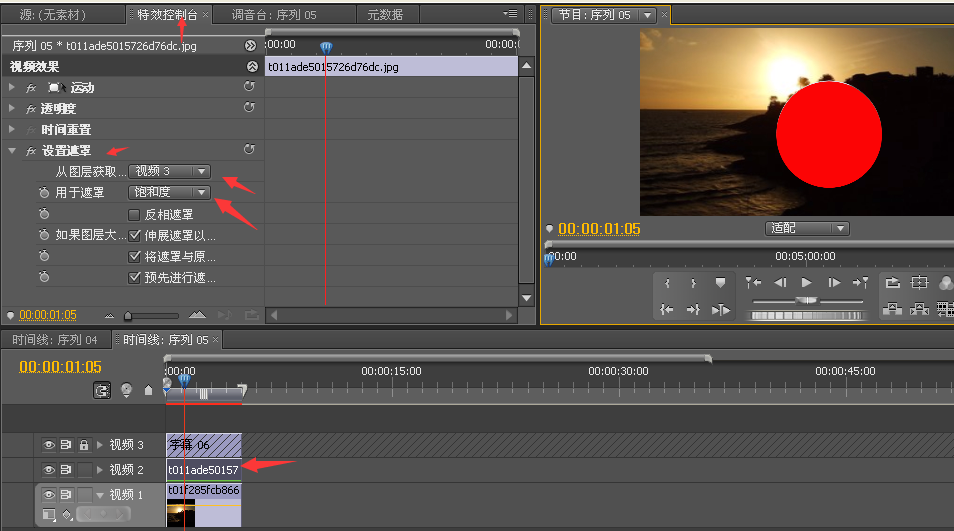
Task: Uncheck Stretch Matte to Fit option
Action: pyautogui.click(x=134, y=235)
